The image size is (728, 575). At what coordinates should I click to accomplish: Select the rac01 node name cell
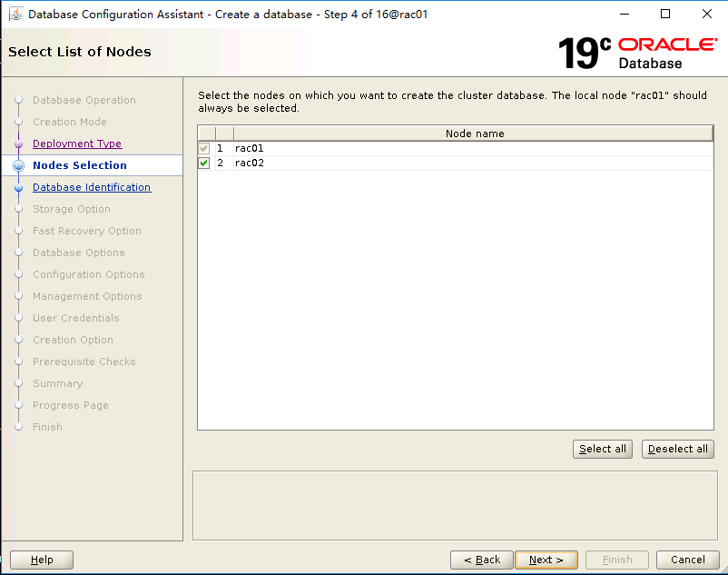point(474,149)
